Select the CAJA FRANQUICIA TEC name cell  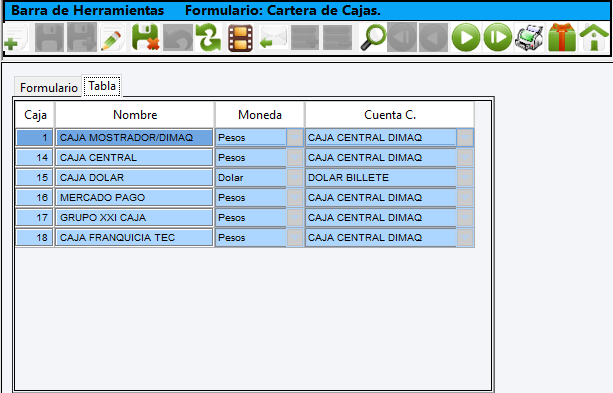pos(134,237)
